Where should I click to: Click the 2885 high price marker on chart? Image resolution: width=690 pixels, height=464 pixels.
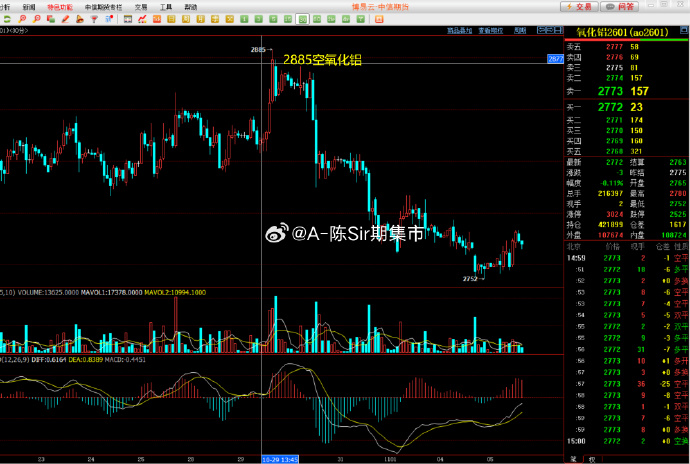click(258, 49)
